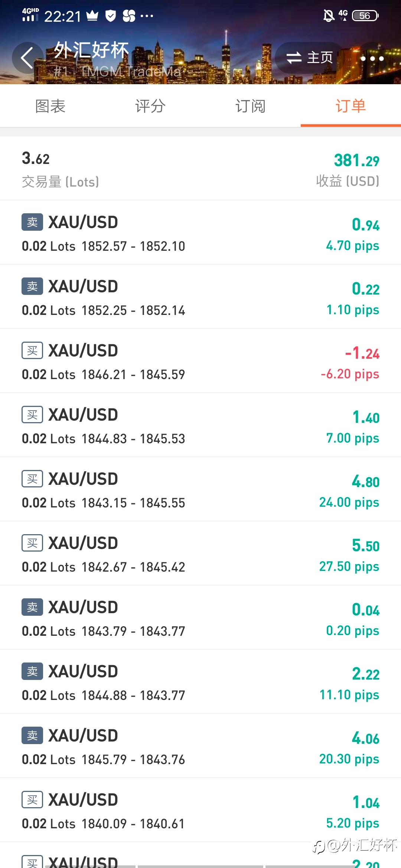Tap the 买 badge on 1844.83 order
Image resolution: width=401 pixels, height=868 pixels.
[x=32, y=415]
